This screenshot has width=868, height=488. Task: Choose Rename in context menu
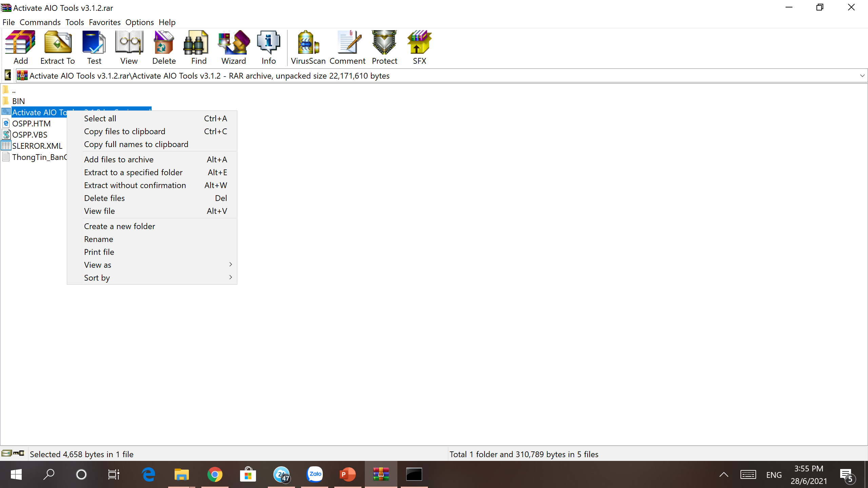pos(152,239)
